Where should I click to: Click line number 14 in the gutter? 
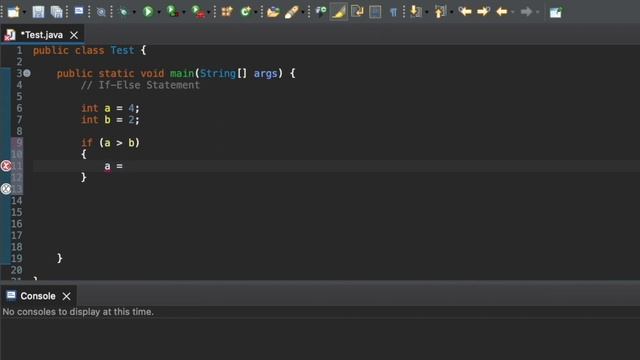[x=16, y=201]
